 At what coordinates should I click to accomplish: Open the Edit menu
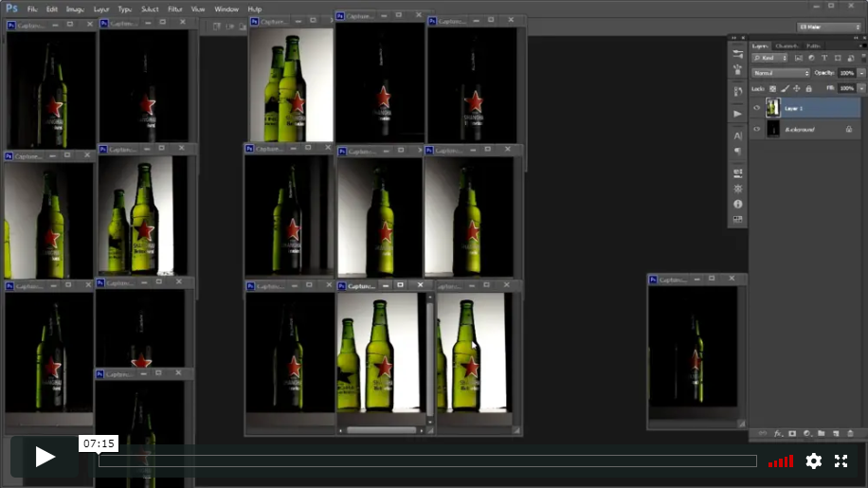point(51,9)
